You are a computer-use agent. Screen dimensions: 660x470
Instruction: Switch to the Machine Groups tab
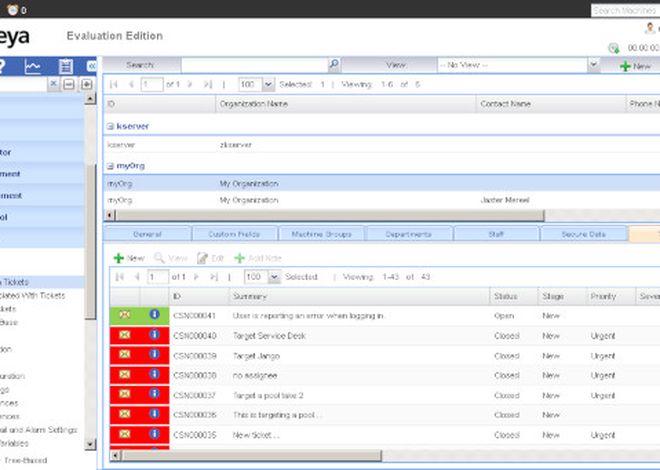(x=322, y=234)
